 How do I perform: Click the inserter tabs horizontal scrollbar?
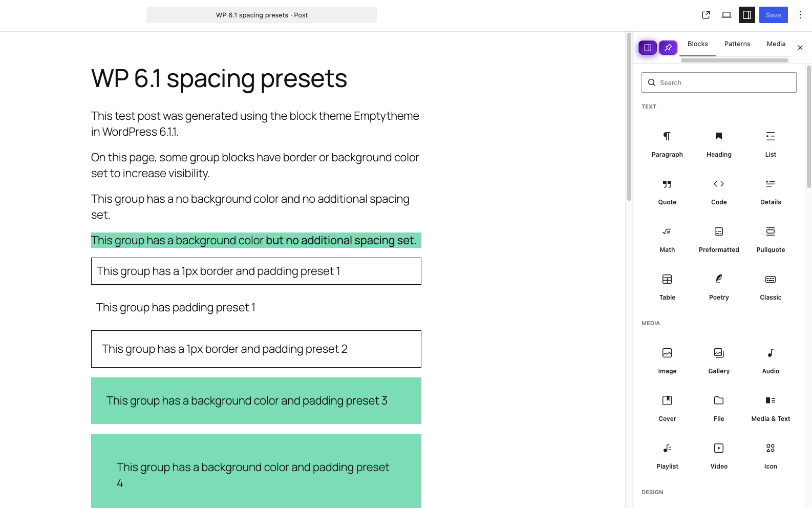click(735, 60)
